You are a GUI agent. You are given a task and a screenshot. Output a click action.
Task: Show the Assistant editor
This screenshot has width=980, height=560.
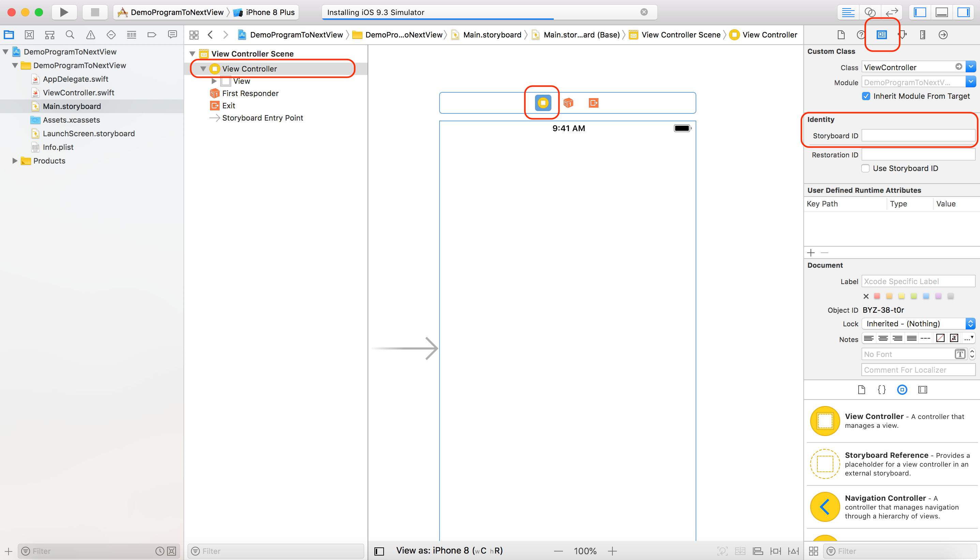[x=870, y=12]
